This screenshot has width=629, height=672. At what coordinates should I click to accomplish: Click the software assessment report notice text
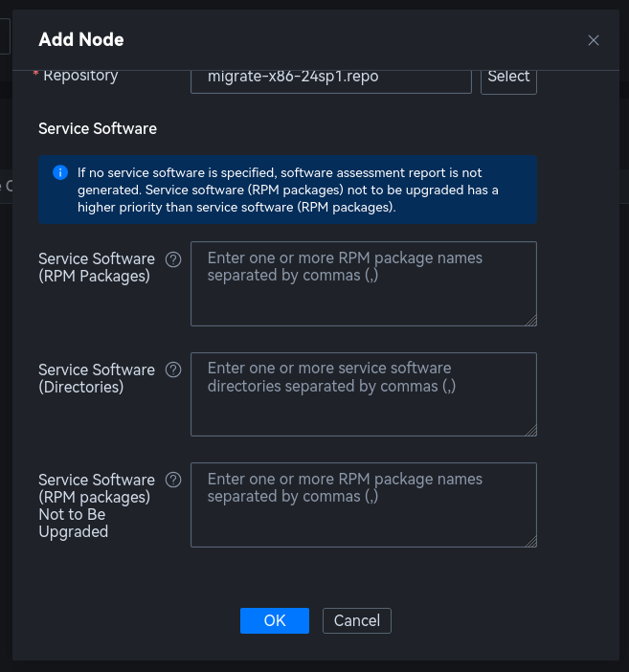(287, 190)
